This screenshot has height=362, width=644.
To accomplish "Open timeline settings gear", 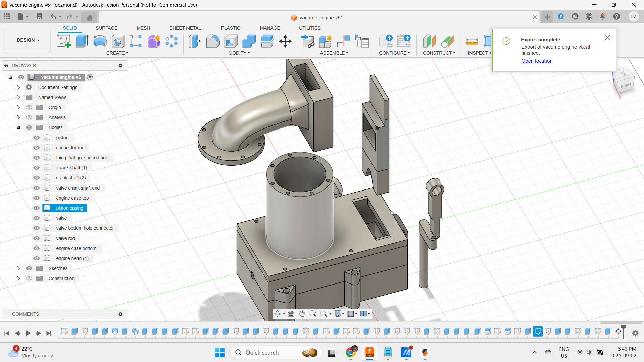I will (x=635, y=333).
